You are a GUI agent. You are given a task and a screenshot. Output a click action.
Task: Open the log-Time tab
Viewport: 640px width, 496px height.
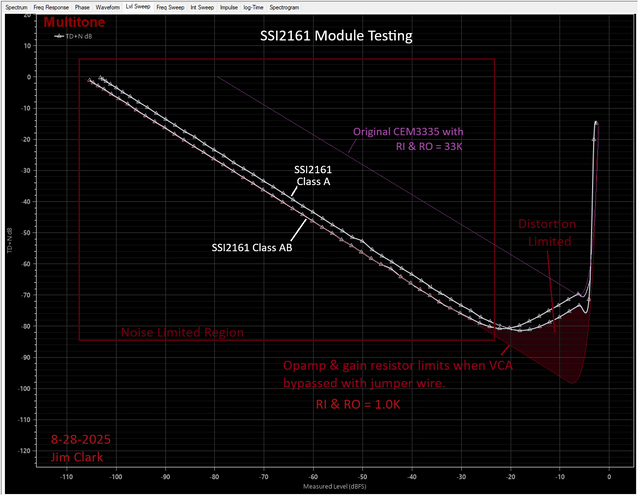tap(253, 7)
